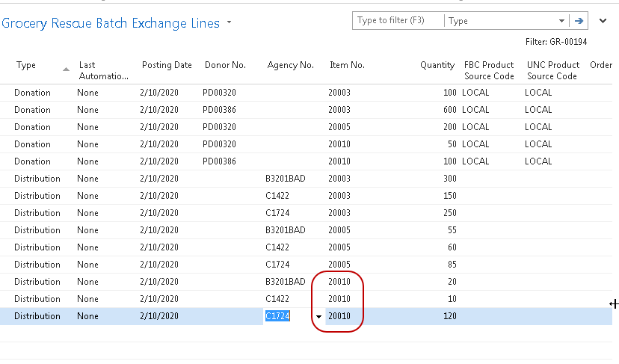Screen dimensions: 619x364
Task: Click the FBC Product Source Code header
Action: coord(489,70)
